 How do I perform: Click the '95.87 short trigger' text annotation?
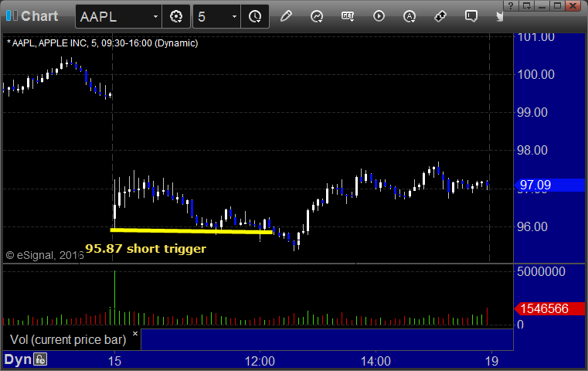(145, 248)
